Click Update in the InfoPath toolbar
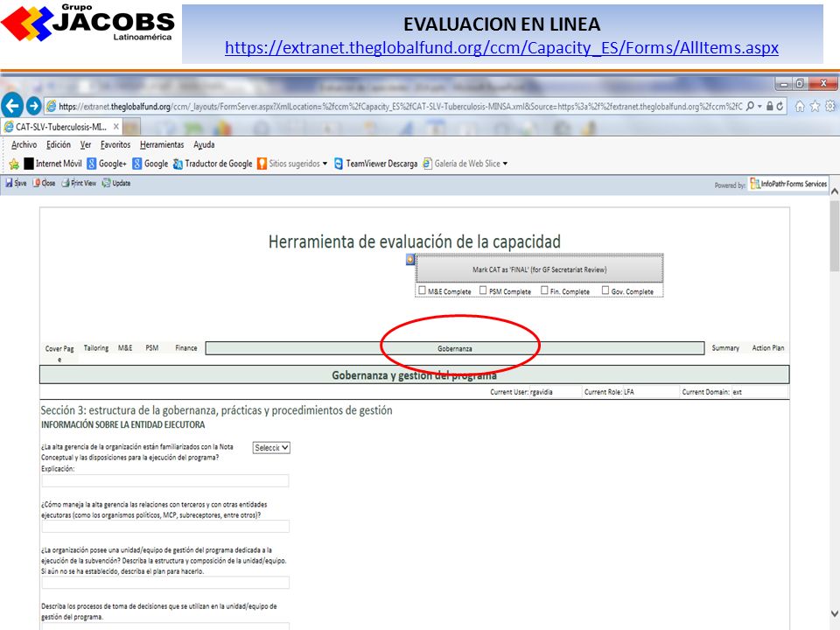 pyautogui.click(x=116, y=183)
